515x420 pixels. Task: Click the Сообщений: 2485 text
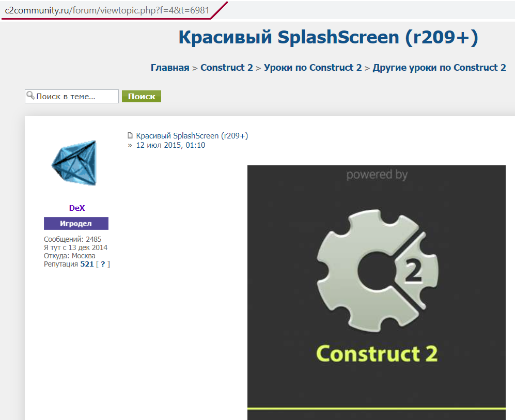[x=73, y=239]
